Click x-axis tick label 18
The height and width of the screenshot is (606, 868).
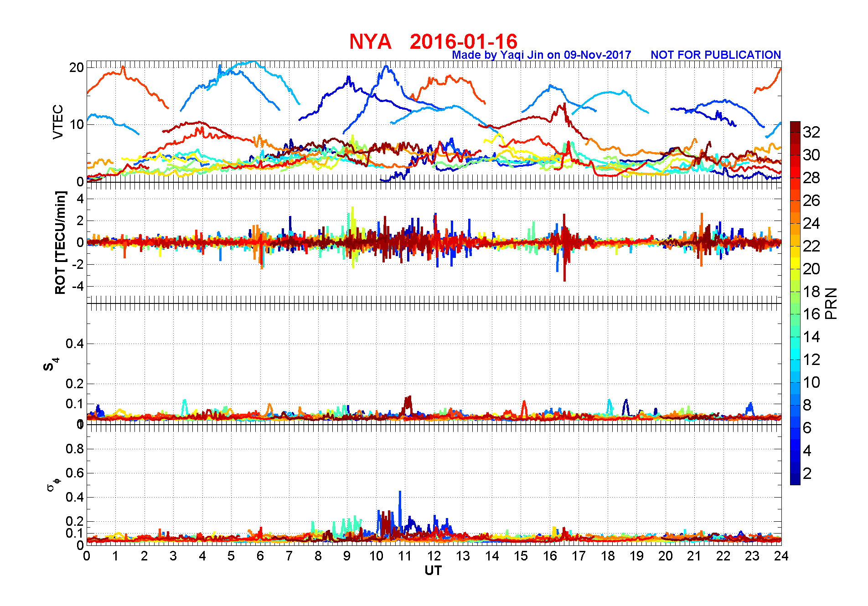tap(608, 556)
